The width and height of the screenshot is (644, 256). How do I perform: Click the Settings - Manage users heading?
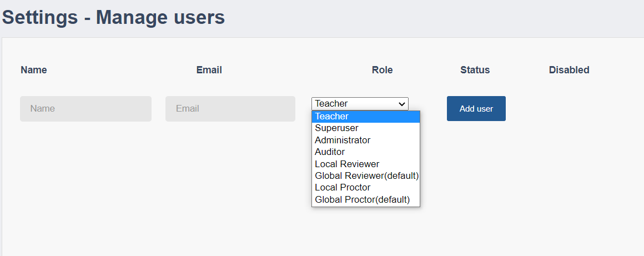(114, 18)
